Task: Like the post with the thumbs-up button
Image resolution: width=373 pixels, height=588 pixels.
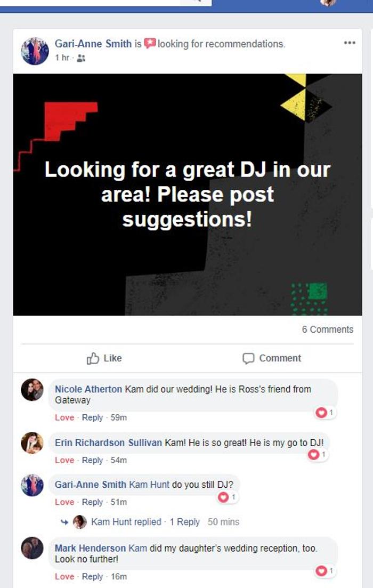Action: click(104, 358)
